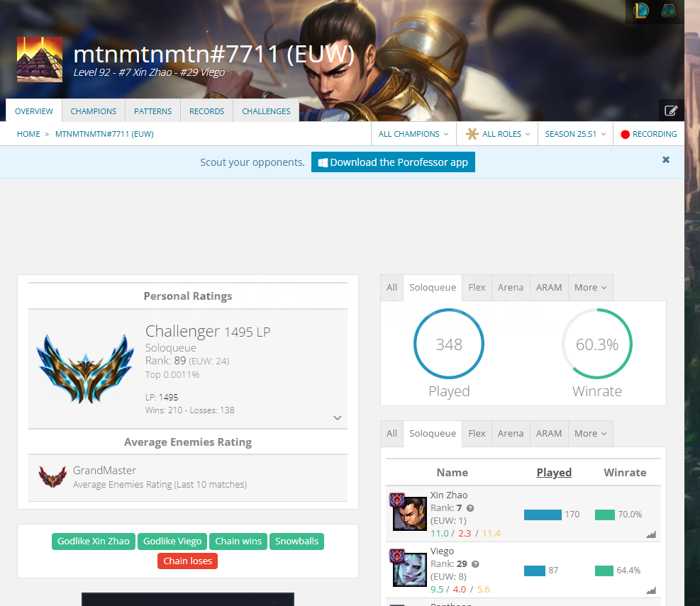Open the Season 25.S1 dropdown

tap(575, 134)
